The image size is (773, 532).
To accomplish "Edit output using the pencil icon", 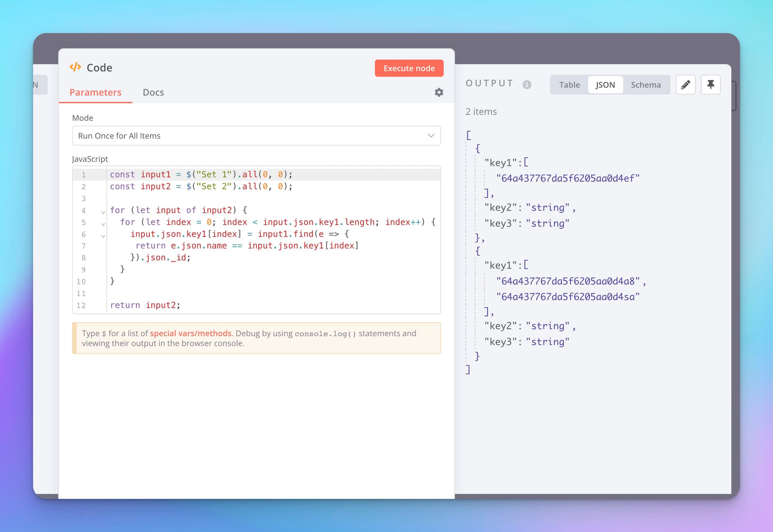I will tap(686, 85).
